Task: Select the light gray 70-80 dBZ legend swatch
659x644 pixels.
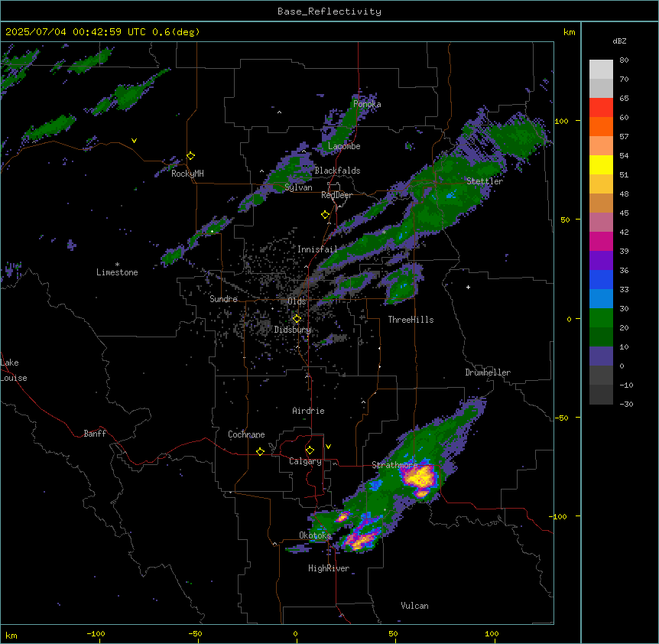Action: coord(601,70)
